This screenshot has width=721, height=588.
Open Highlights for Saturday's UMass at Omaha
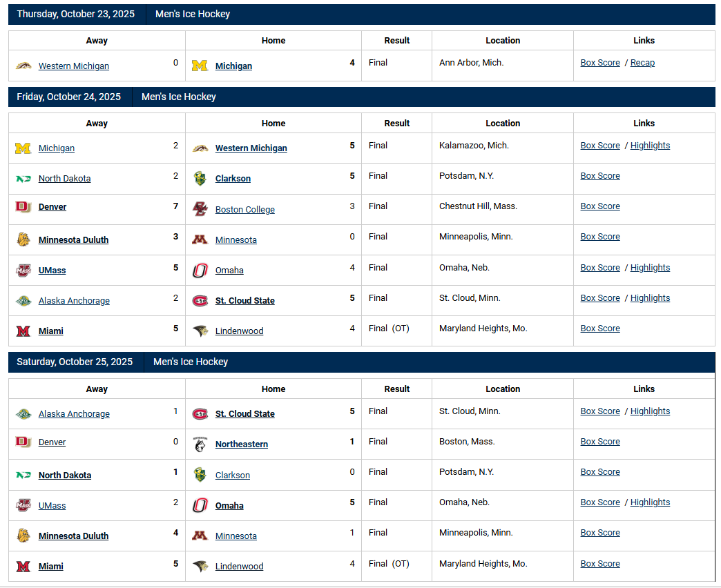click(650, 502)
